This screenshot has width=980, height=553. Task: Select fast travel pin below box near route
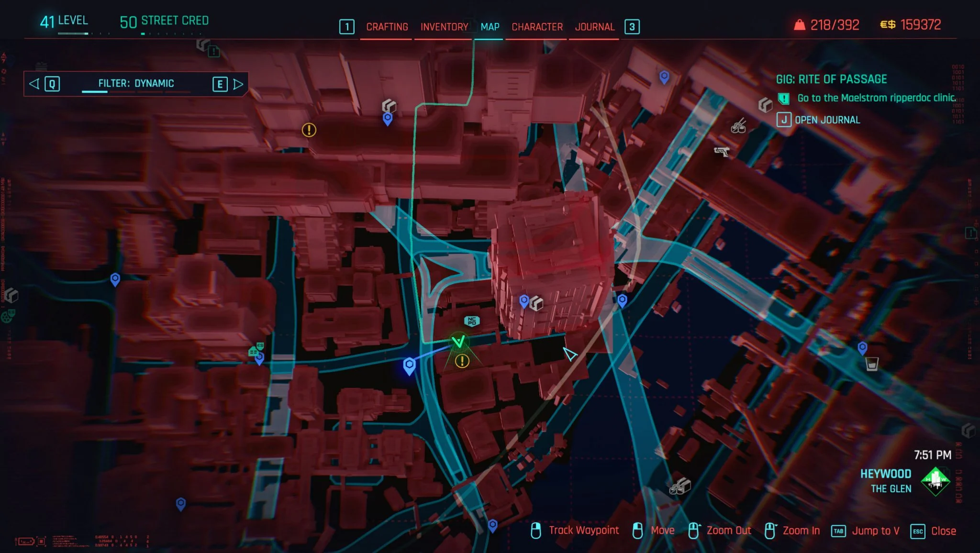tap(388, 119)
